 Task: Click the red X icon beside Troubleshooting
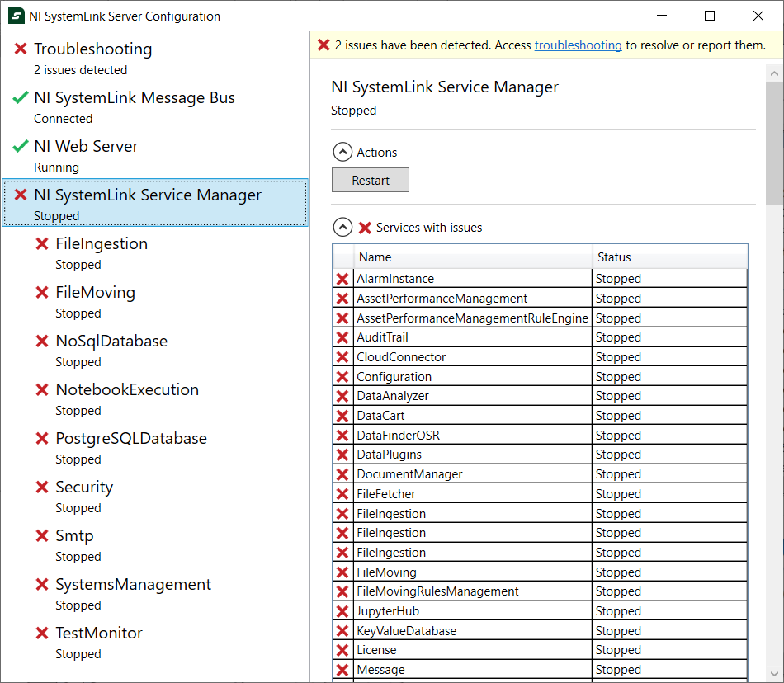click(x=21, y=49)
